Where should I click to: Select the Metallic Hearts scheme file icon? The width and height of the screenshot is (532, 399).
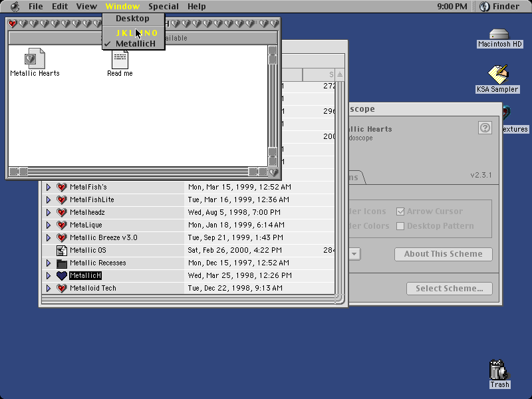tap(35, 59)
